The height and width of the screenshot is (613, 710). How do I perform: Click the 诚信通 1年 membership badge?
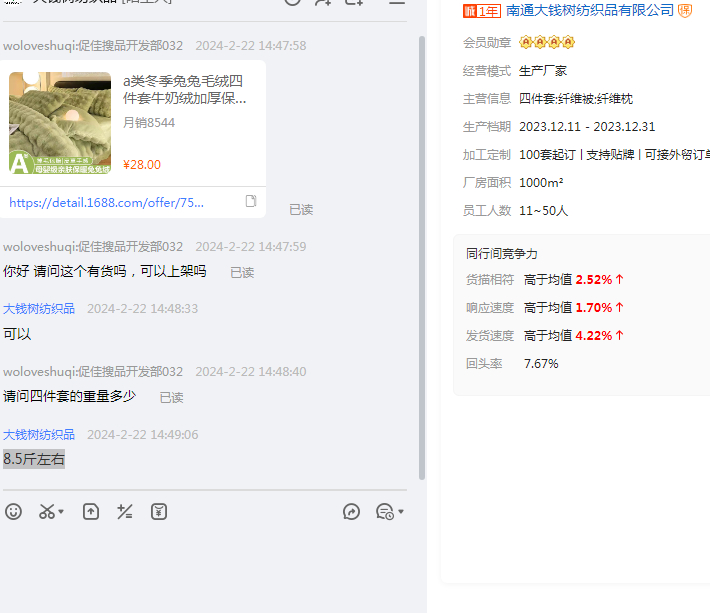(x=481, y=10)
